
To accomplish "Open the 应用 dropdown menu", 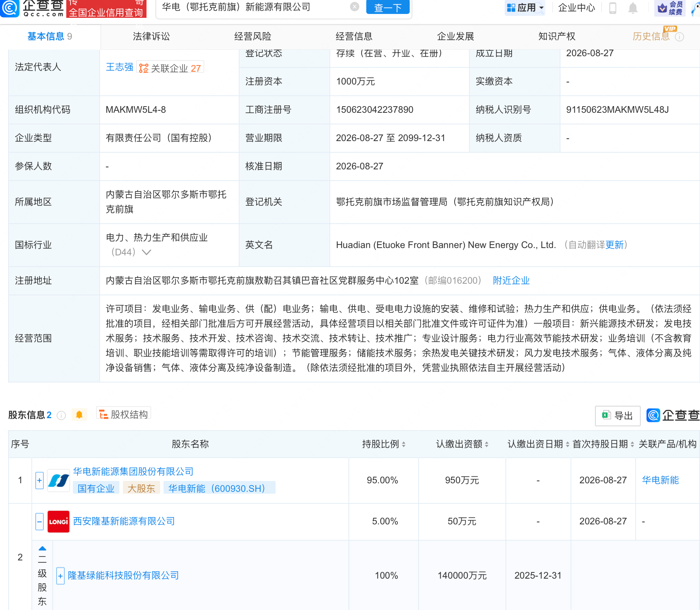I will tap(525, 7).
